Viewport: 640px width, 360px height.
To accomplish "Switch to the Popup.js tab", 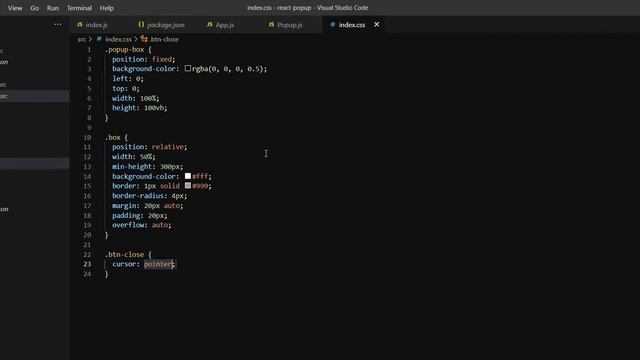I will pos(290,25).
